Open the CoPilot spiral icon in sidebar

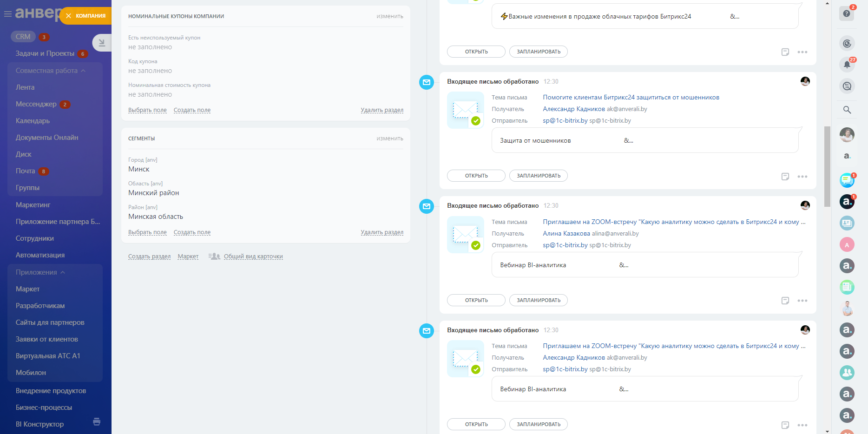[847, 43]
